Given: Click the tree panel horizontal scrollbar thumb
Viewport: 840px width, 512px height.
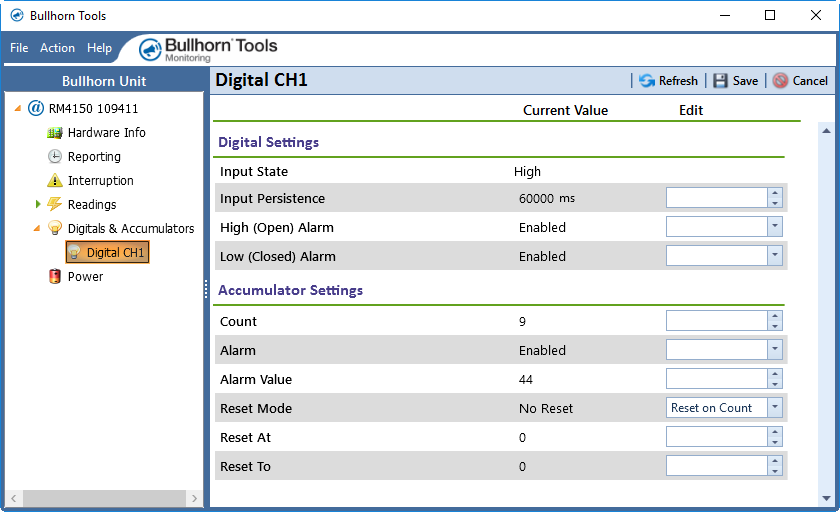Looking at the screenshot, I should tap(104, 498).
